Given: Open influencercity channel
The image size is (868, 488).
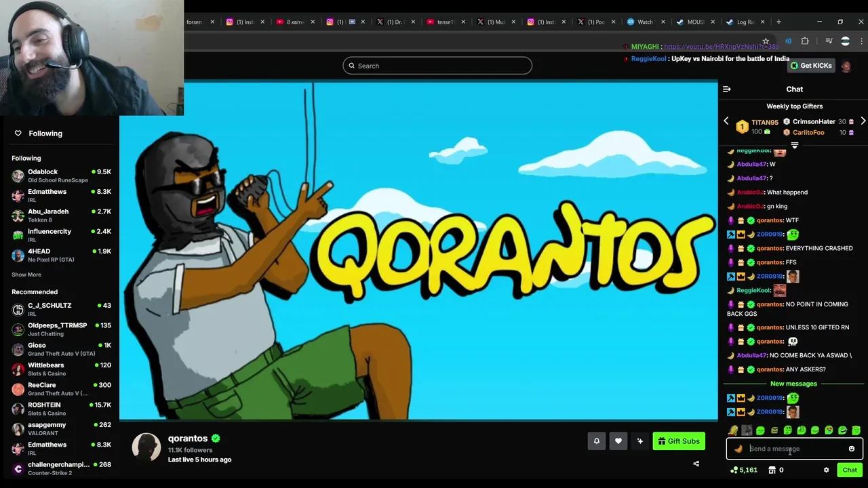Looking at the screenshot, I should point(61,235).
